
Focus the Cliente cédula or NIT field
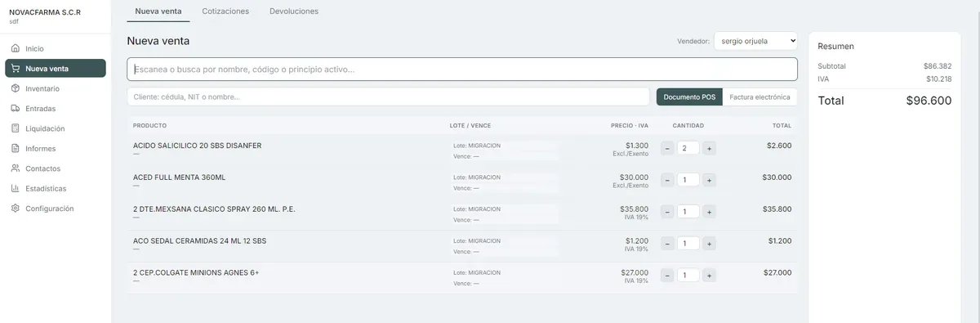pos(389,96)
